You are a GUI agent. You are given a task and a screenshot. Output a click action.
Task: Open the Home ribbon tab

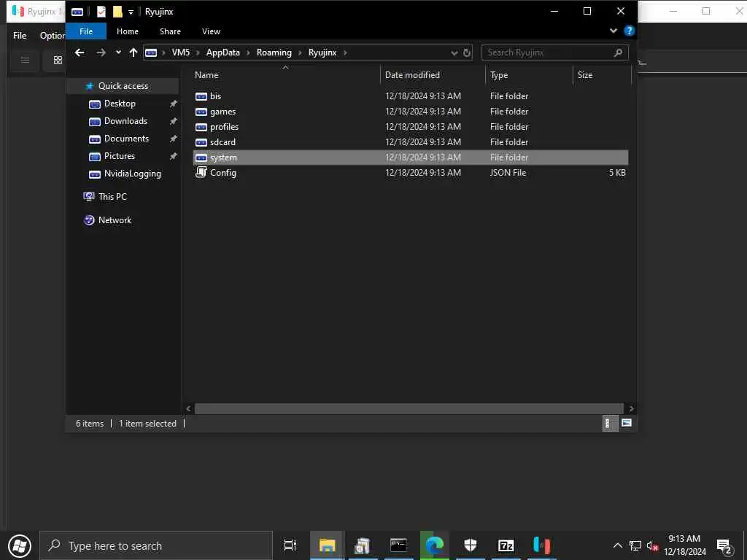pos(128,31)
